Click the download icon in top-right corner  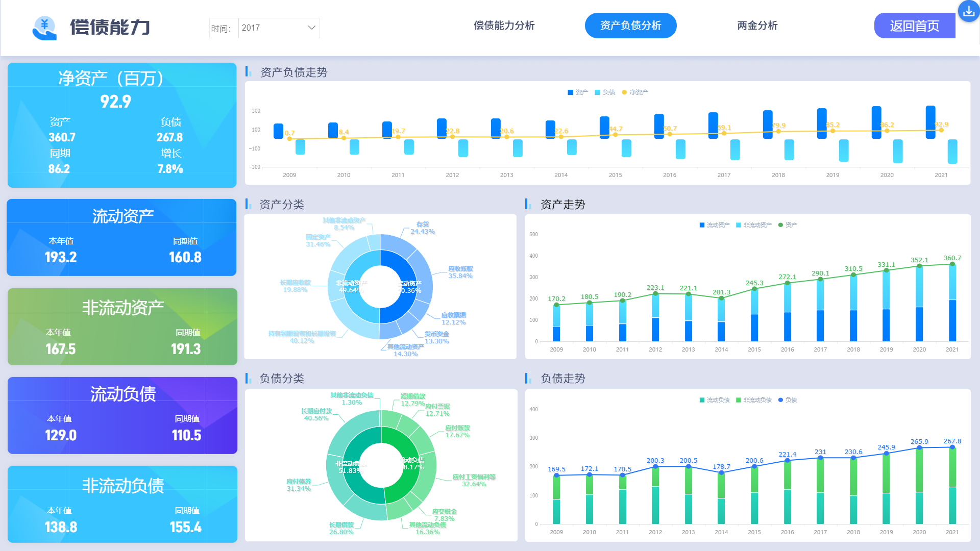[968, 11]
